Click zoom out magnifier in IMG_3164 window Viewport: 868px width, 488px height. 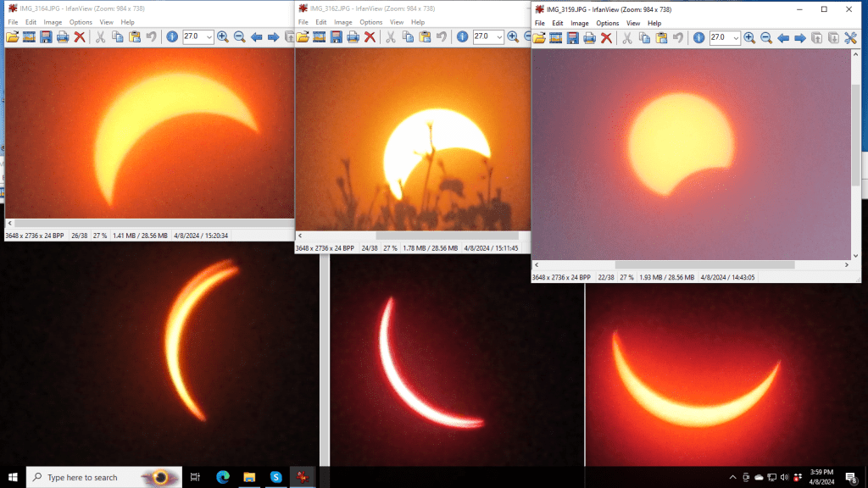[239, 37]
